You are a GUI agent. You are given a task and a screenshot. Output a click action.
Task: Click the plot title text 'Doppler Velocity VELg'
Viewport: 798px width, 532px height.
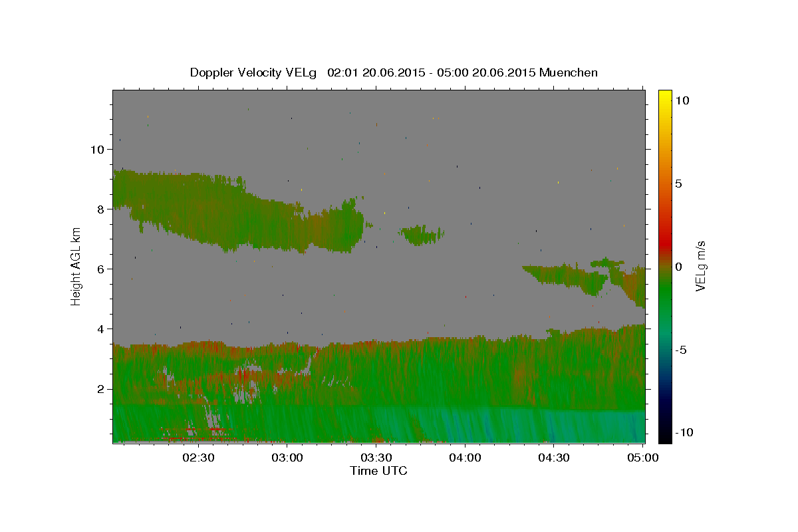(x=255, y=72)
